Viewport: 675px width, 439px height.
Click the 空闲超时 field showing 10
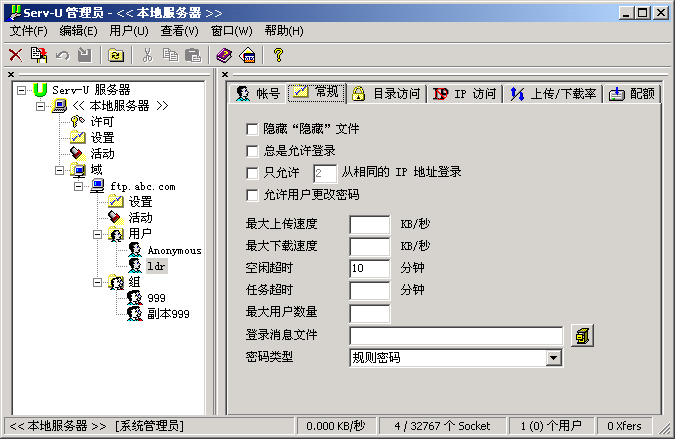coord(370,269)
